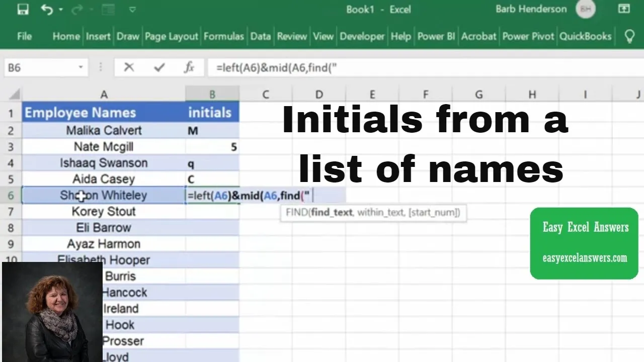The width and height of the screenshot is (644, 362).
Task: Click the 'Elisabeth Hooper' cell
Action: click(104, 260)
